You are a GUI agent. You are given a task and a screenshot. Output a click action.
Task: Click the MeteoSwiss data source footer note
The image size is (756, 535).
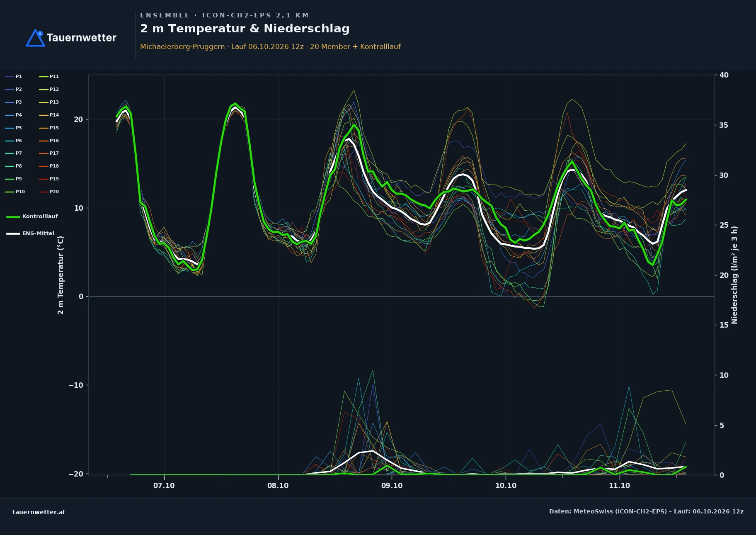click(x=646, y=511)
